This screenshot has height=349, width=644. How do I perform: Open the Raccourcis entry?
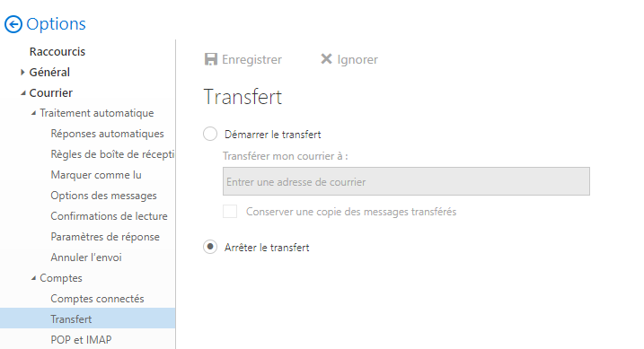[57, 52]
